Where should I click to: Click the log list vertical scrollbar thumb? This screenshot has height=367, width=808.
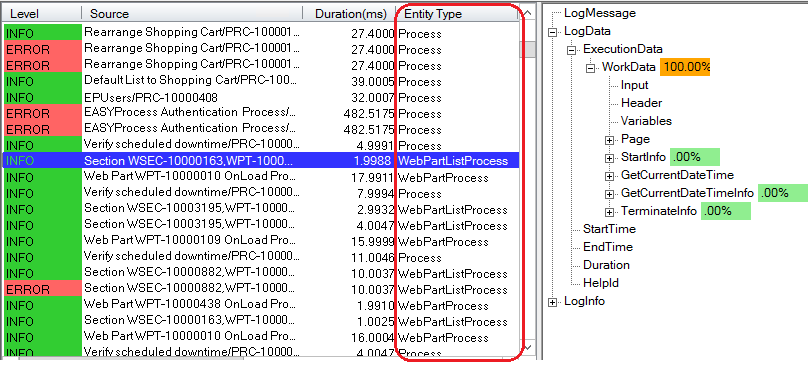pos(528,48)
